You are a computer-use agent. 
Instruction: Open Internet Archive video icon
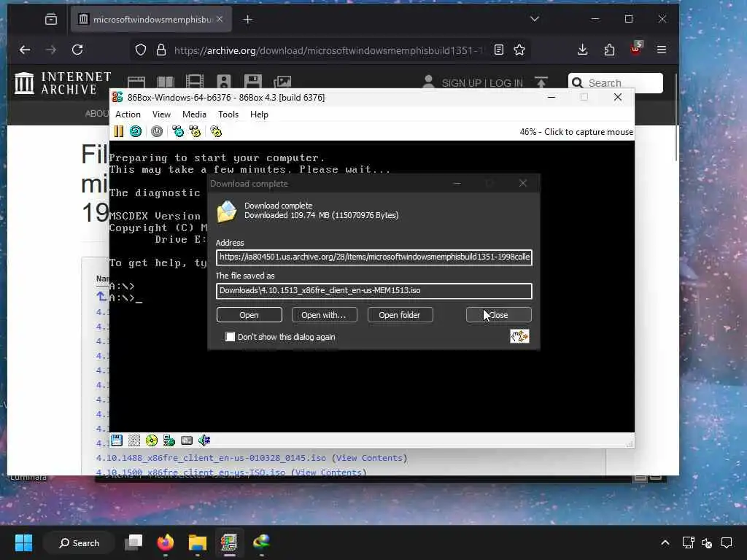tap(194, 82)
